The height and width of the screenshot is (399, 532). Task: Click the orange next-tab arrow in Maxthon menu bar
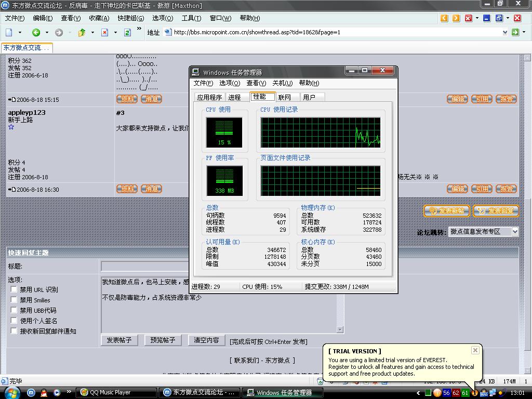click(456, 18)
